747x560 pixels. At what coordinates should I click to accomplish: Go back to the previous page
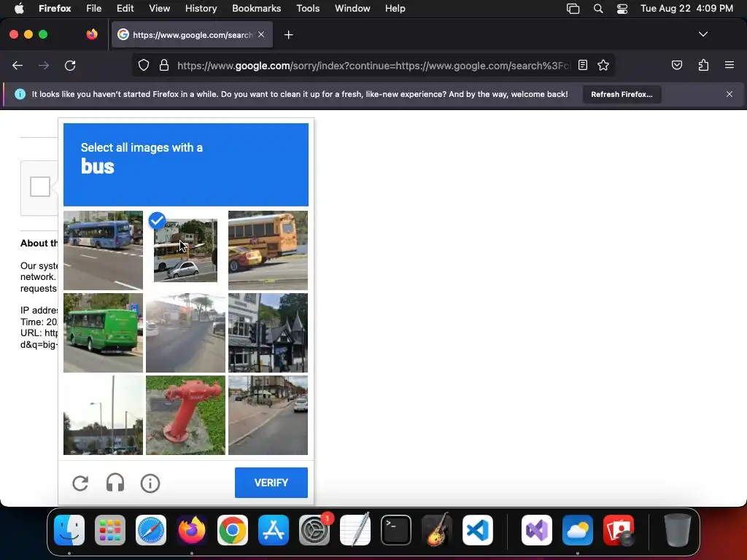click(18, 65)
